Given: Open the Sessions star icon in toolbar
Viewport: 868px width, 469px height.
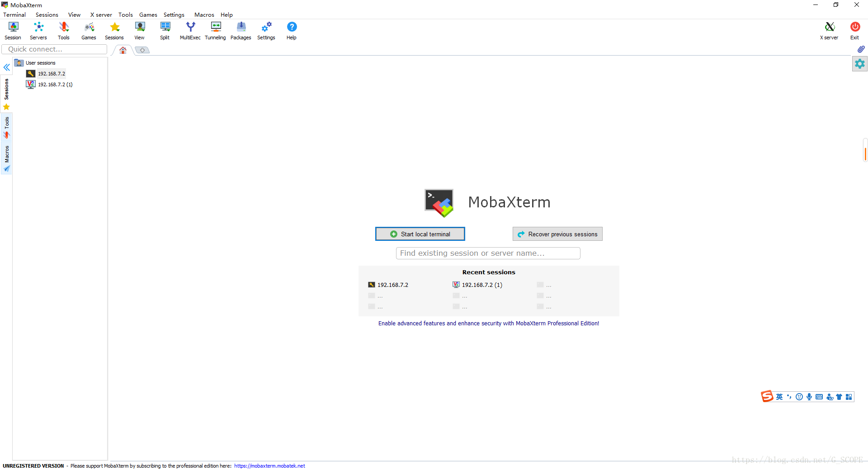Looking at the screenshot, I should [x=114, y=31].
